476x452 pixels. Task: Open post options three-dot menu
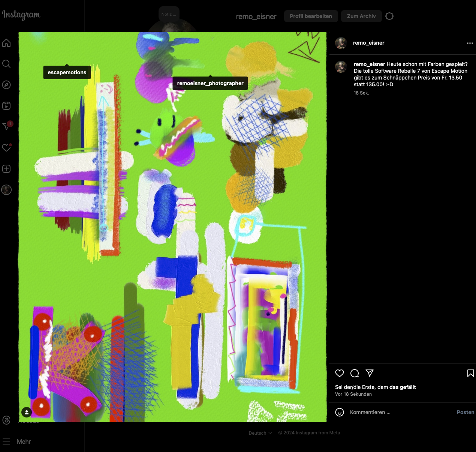pos(470,43)
